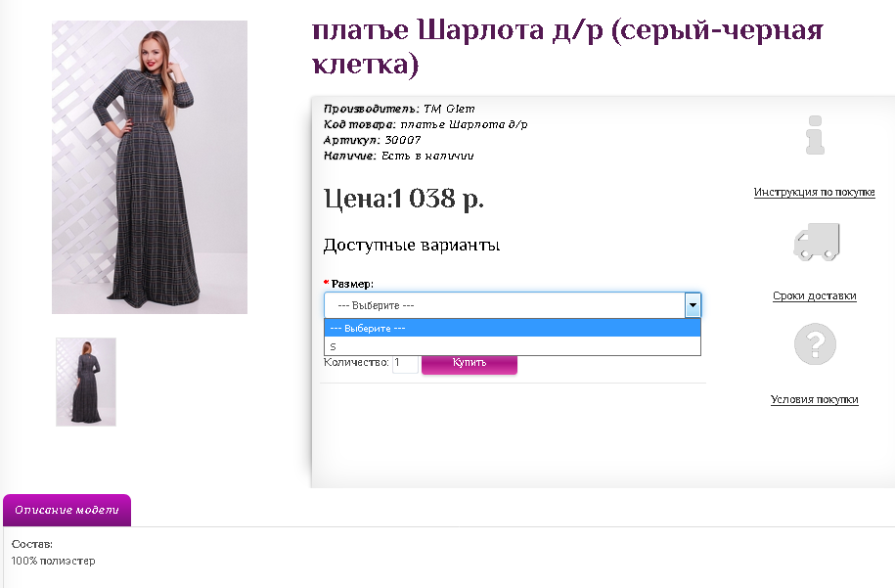Viewport: 895px width, 588px height.
Task: Click the Количество quantity input field
Action: [405, 363]
